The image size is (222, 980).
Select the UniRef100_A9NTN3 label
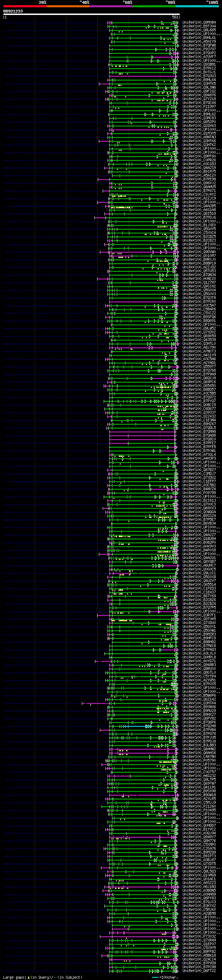coord(199,137)
